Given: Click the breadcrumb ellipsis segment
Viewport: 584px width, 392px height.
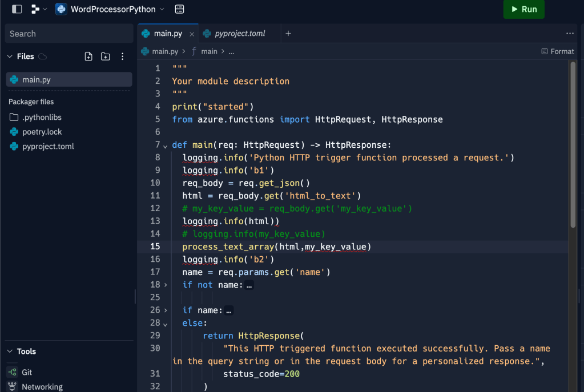Looking at the screenshot, I should [x=231, y=52].
